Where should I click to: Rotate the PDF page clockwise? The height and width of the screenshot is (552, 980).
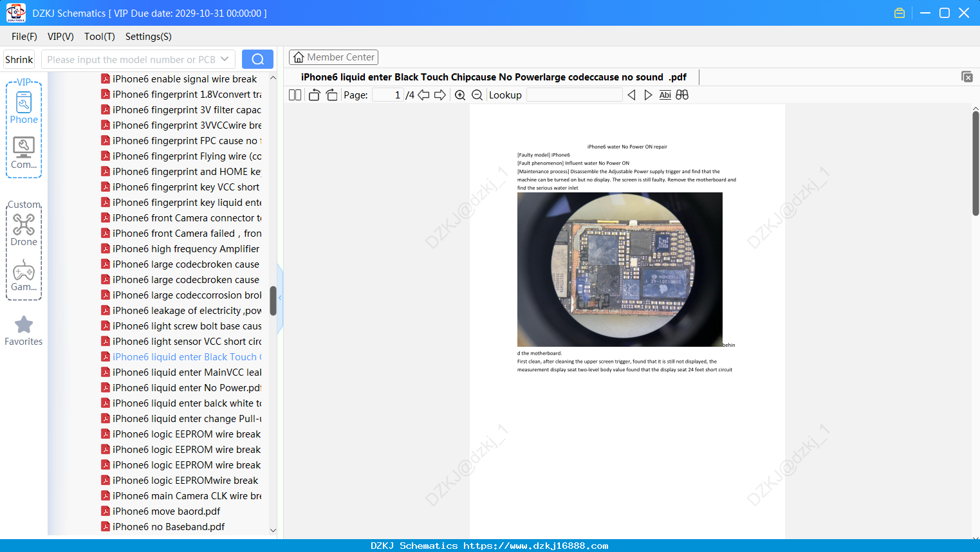point(331,95)
